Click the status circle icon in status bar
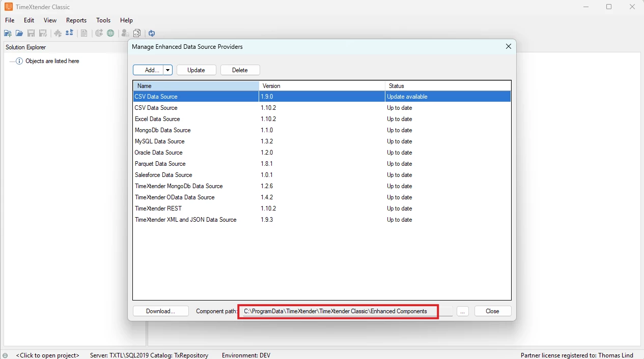Viewport: 644px width, 359px height. [5, 355]
